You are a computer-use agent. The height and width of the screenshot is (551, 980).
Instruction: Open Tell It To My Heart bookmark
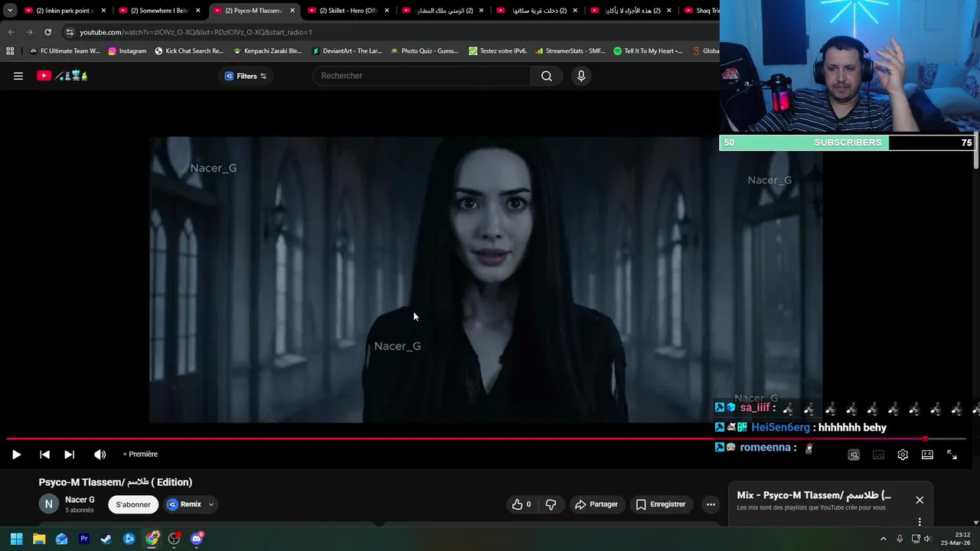point(648,51)
